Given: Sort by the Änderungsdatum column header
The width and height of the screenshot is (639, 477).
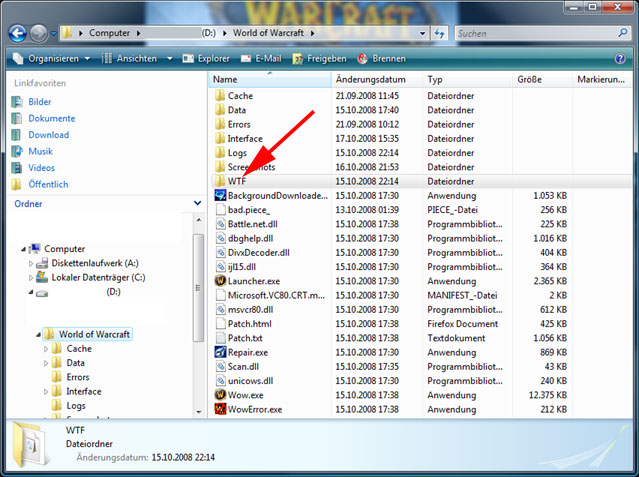Looking at the screenshot, I should [377, 80].
